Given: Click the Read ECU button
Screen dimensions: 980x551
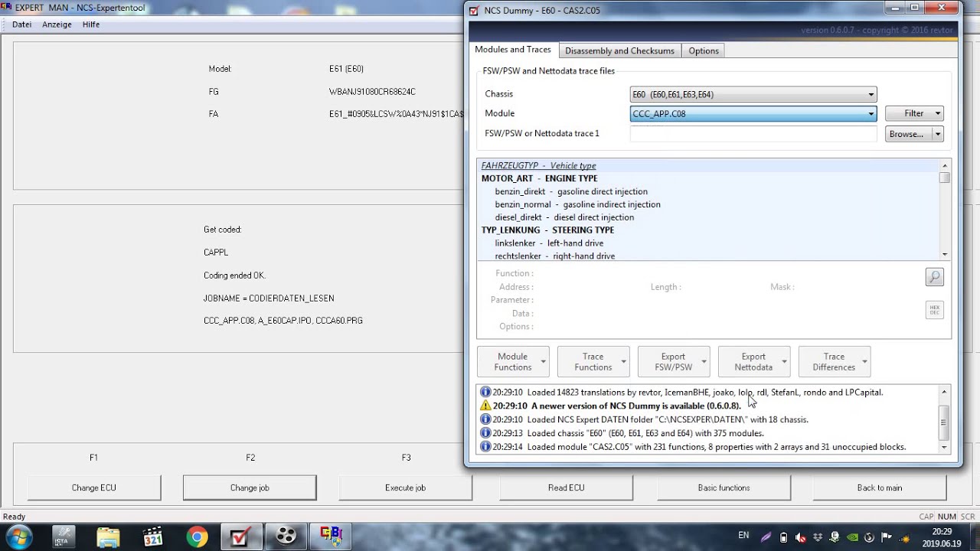Looking at the screenshot, I should [567, 487].
